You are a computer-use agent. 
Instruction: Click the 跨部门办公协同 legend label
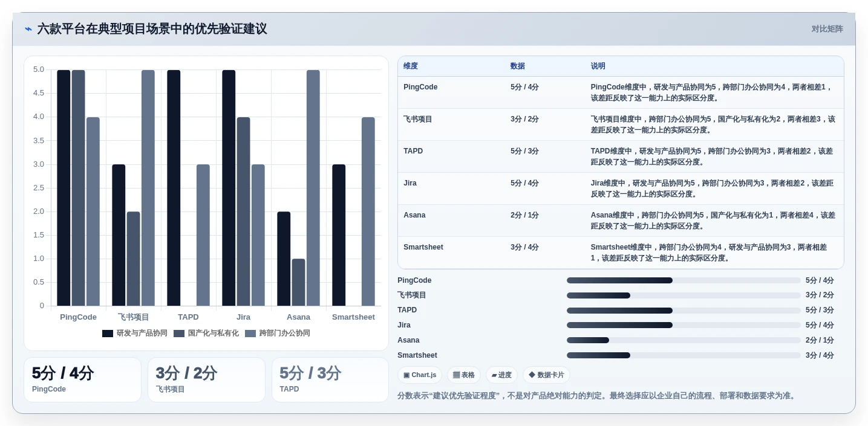click(x=285, y=334)
